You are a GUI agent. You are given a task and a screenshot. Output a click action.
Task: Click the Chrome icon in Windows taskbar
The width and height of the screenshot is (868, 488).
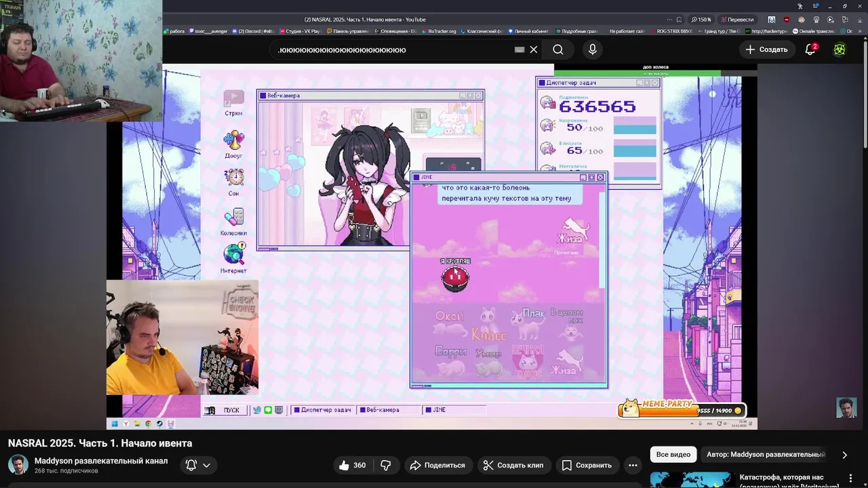pos(148,424)
